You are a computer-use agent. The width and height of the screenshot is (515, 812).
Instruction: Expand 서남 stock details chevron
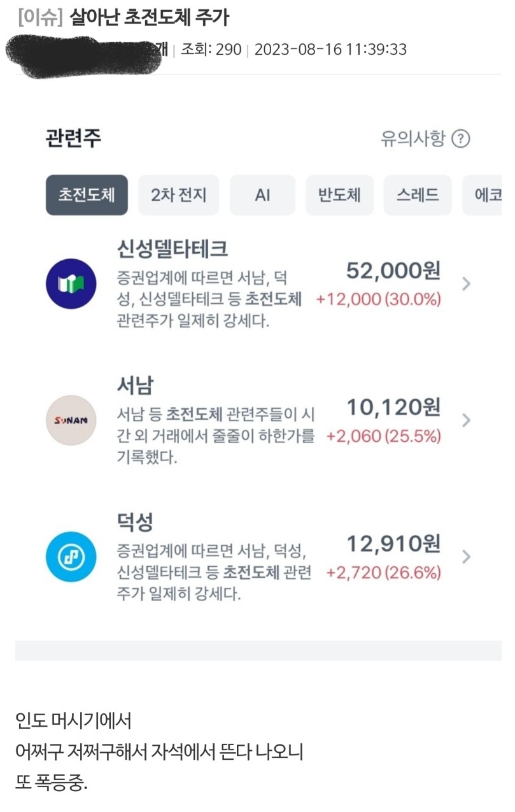(466, 420)
